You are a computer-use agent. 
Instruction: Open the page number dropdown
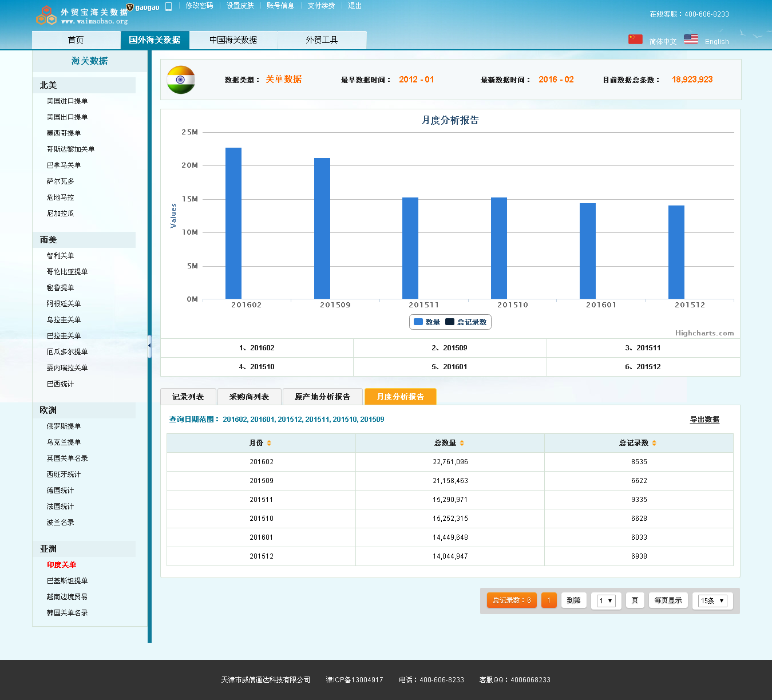tap(606, 600)
